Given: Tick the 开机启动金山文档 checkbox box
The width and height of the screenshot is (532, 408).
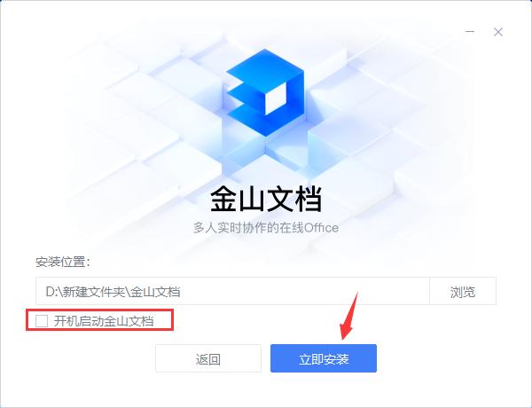Looking at the screenshot, I should [42, 320].
